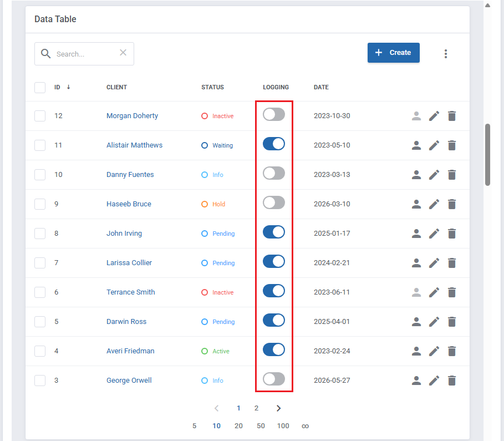Turn on logging for Haseeb Bruce
This screenshot has width=504, height=441.
pos(274,202)
